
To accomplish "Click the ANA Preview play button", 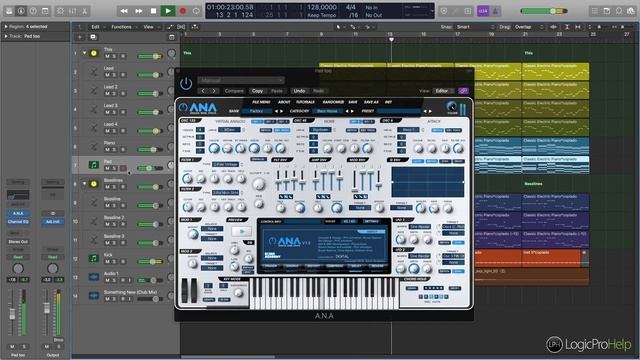I will tap(242, 231).
